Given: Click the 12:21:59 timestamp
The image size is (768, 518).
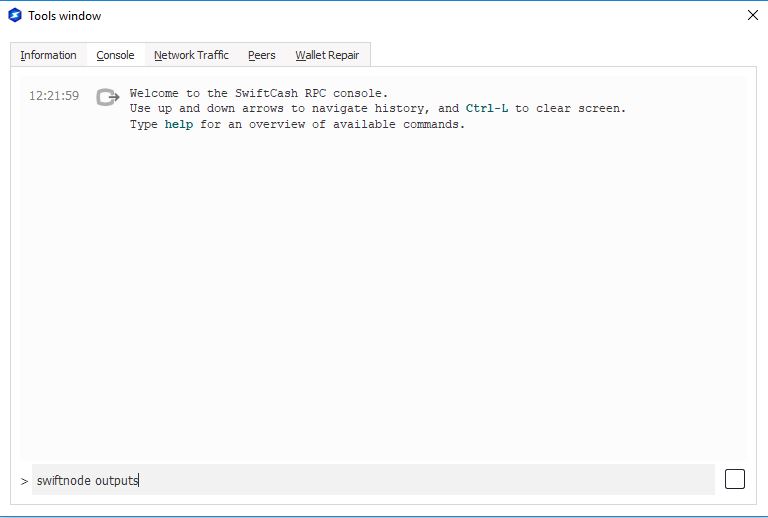Looking at the screenshot, I should pyautogui.click(x=54, y=95).
